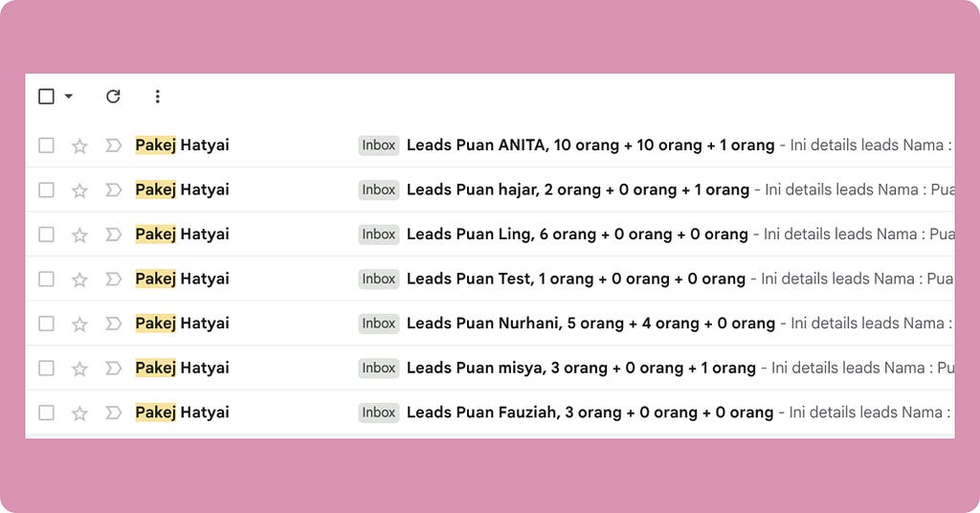This screenshot has height=513, width=980.
Task: Tick the checkbox for Leads Puan Fauziah
Action: click(46, 413)
